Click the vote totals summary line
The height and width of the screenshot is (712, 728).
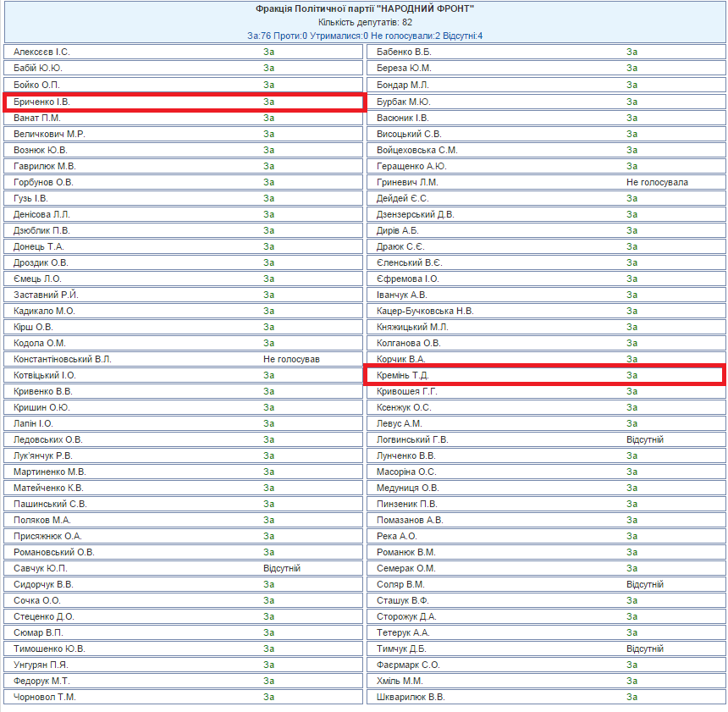(365, 36)
